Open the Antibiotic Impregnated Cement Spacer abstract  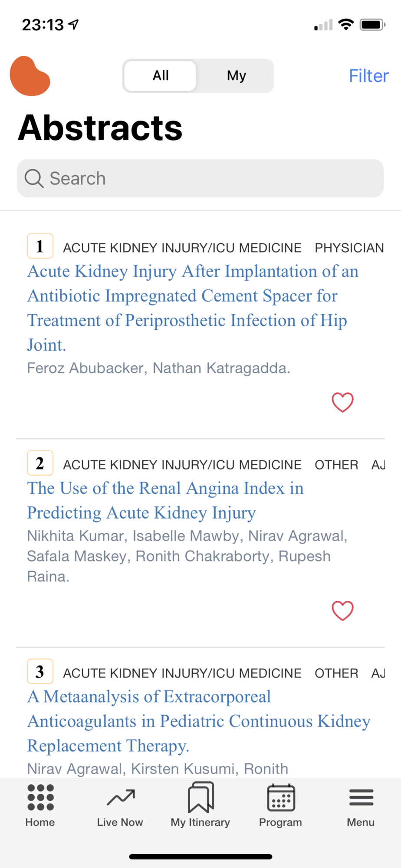[193, 308]
